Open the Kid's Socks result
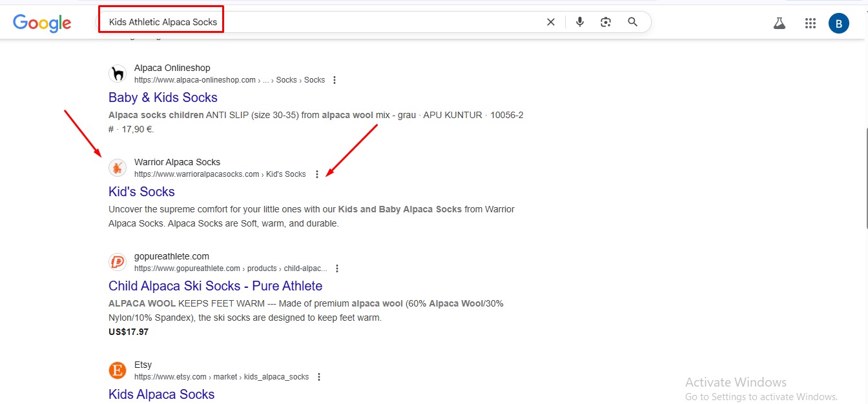This screenshot has height=404, width=868. click(x=141, y=192)
